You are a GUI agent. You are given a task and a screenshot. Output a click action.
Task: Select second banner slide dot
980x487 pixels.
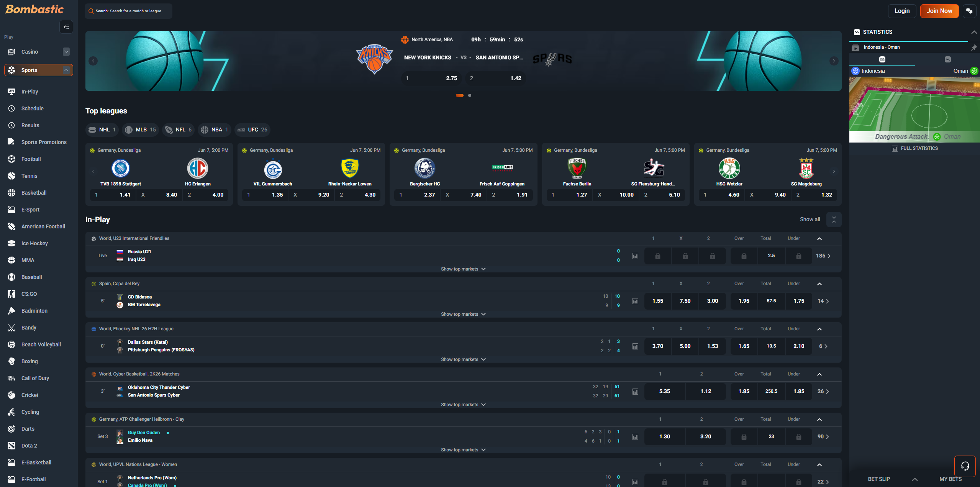[x=470, y=95]
